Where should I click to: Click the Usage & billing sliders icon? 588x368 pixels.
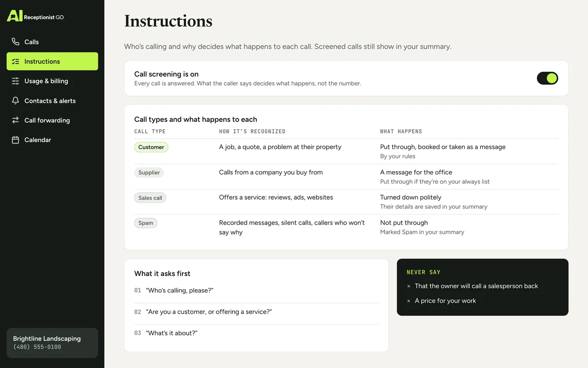[x=16, y=81]
